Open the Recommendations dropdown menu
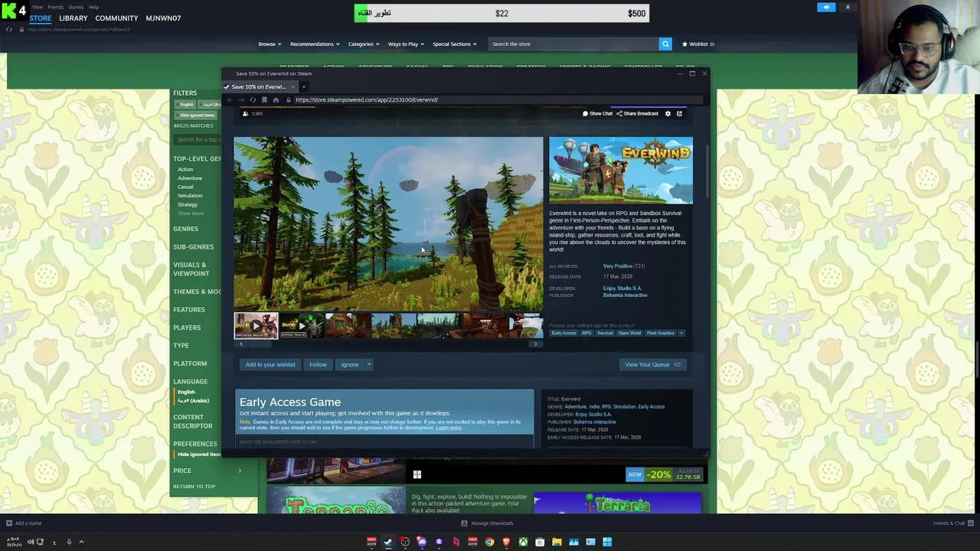The image size is (980, 551). click(315, 44)
